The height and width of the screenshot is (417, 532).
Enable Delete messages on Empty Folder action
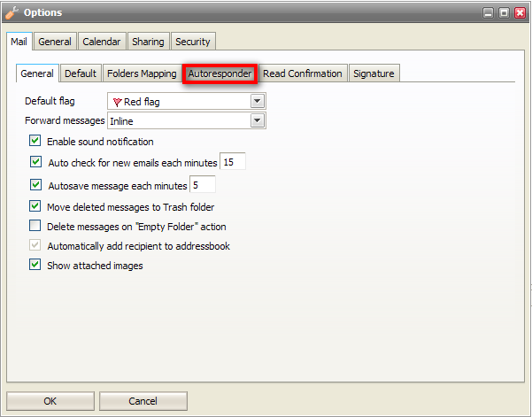(x=35, y=227)
